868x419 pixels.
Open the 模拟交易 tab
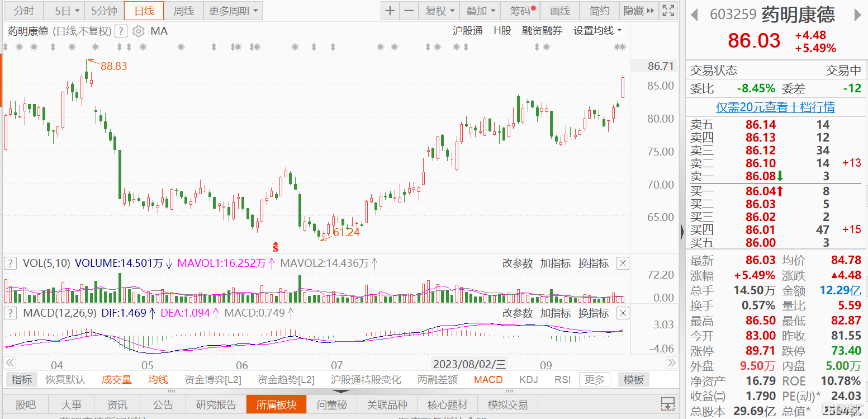coord(507,404)
